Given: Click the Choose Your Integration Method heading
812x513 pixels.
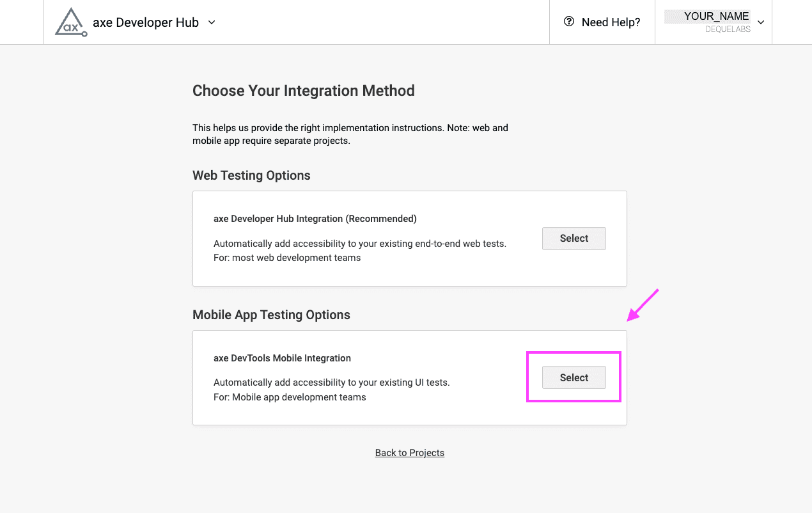Looking at the screenshot, I should pos(304,91).
